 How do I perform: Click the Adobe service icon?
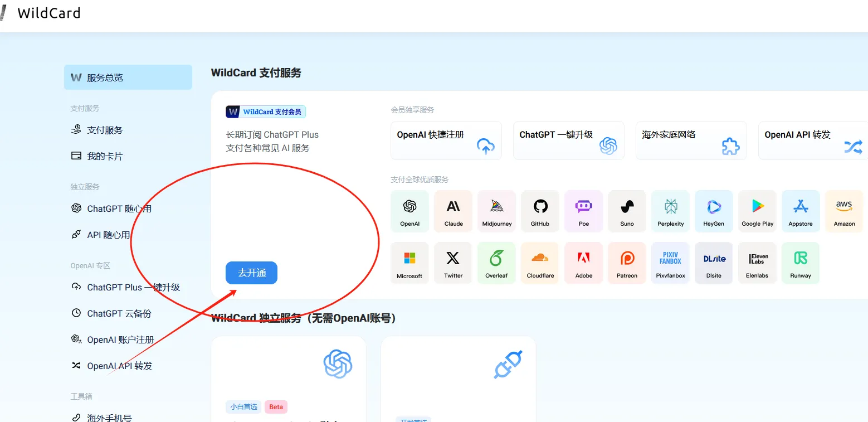[x=583, y=263]
